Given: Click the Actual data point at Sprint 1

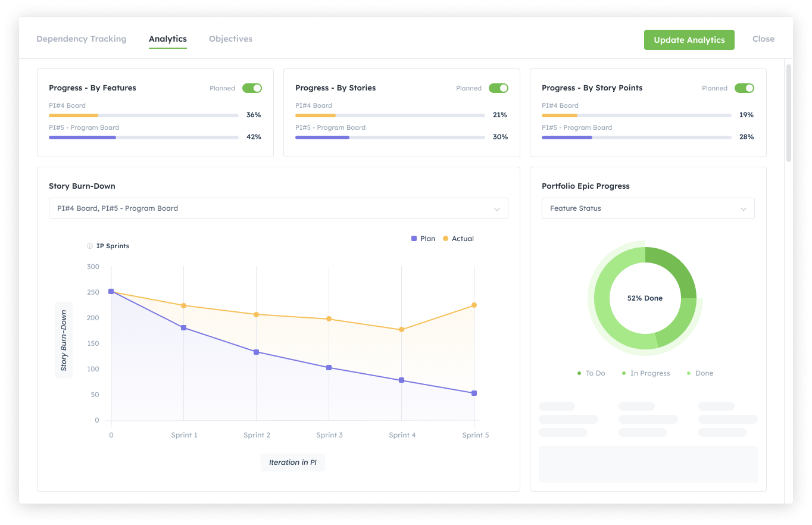Looking at the screenshot, I should pyautogui.click(x=183, y=305).
